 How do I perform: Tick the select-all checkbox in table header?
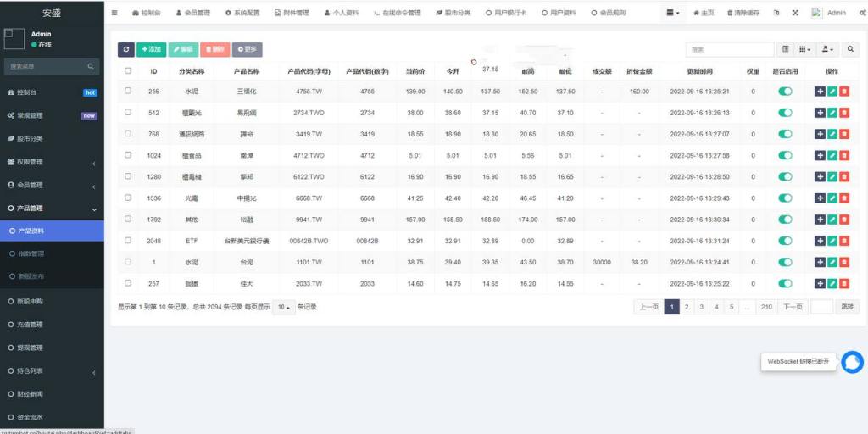coord(128,71)
